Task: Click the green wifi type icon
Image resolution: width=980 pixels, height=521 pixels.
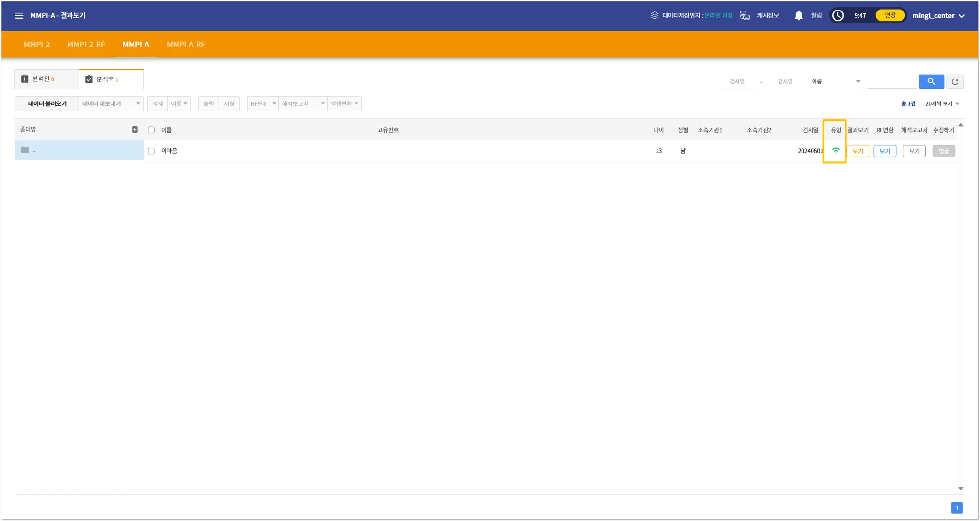Action: [835, 151]
